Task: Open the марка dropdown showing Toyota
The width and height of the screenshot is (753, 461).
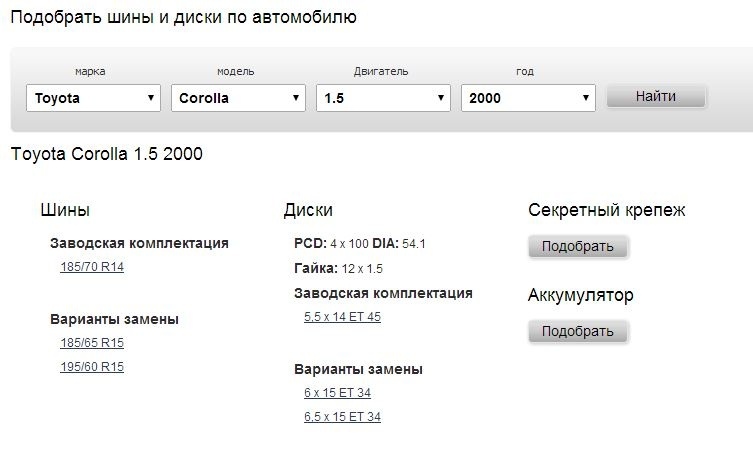Action: (x=93, y=98)
